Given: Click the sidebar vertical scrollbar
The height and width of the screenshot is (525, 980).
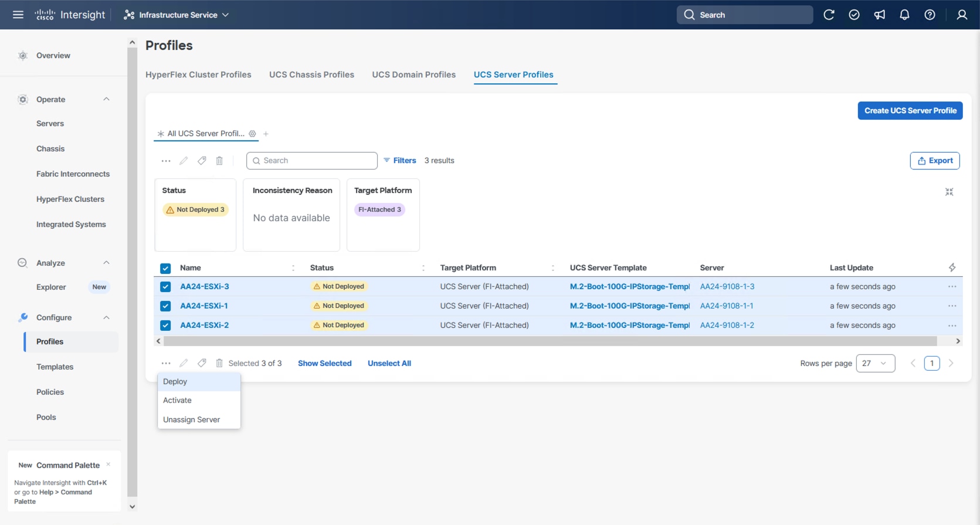Looking at the screenshot, I should click(133, 271).
